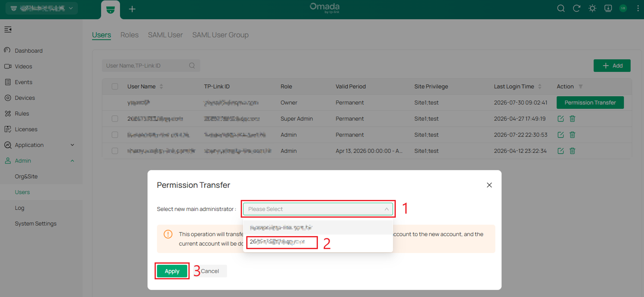This screenshot has width=644, height=297.
Task: Click the Site Privilege column header
Action: (x=431, y=87)
